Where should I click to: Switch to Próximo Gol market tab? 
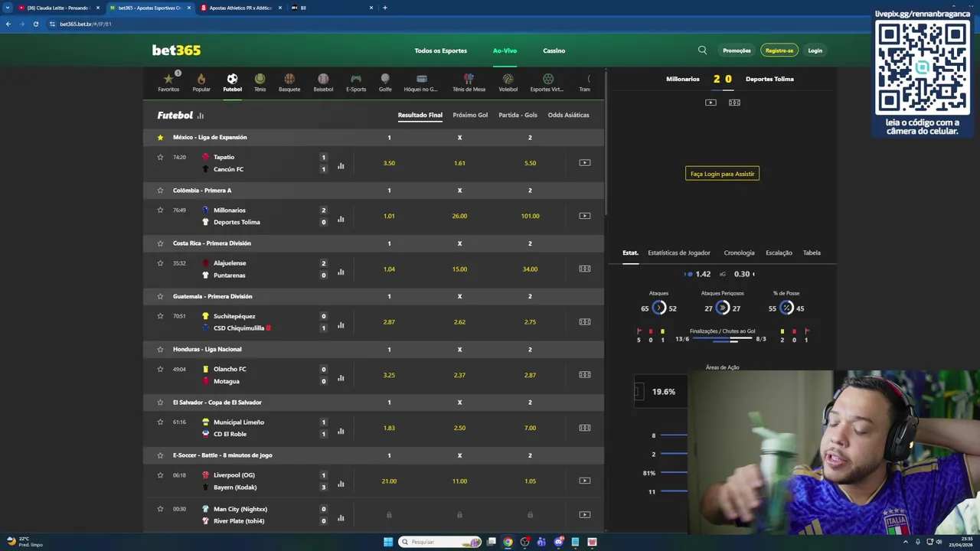pyautogui.click(x=470, y=115)
